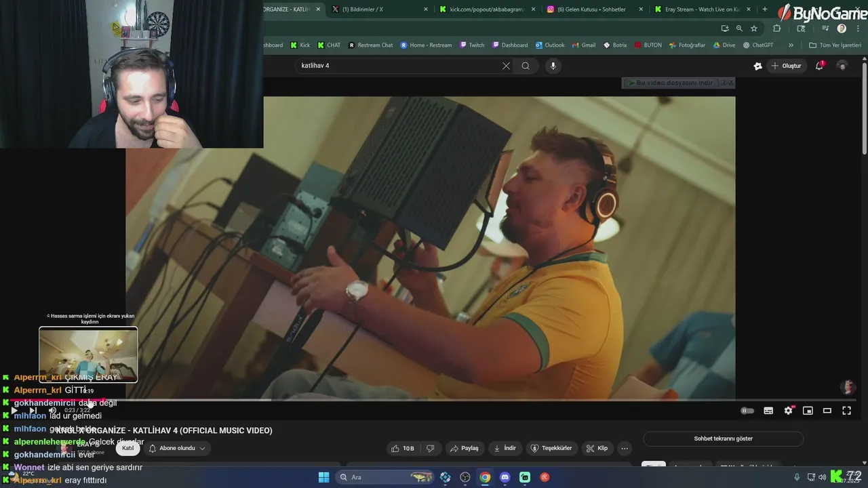Click the YouTube search magnifier button
This screenshot has height=488, width=868.
tap(526, 66)
